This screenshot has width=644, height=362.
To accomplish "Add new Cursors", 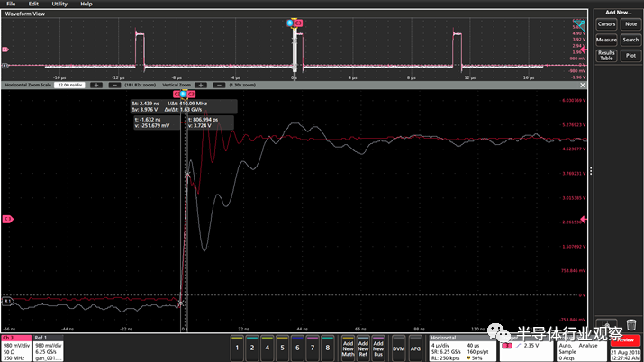I will [x=606, y=24].
